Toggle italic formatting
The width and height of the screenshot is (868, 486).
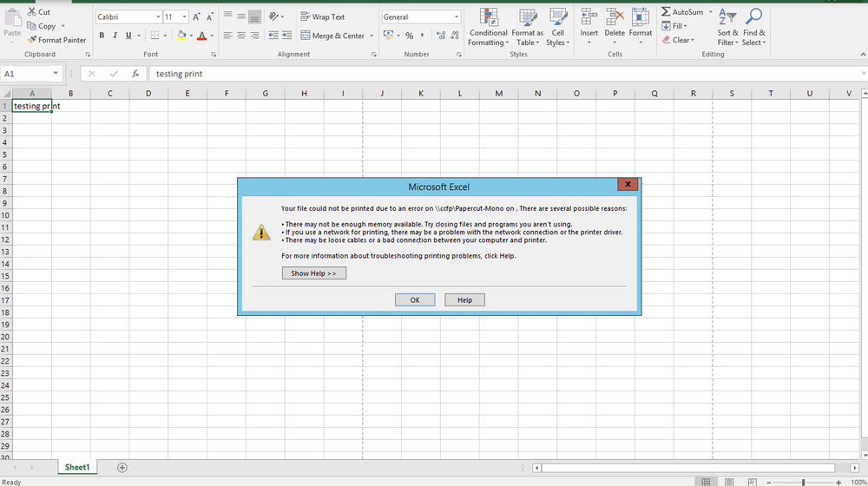click(x=115, y=36)
